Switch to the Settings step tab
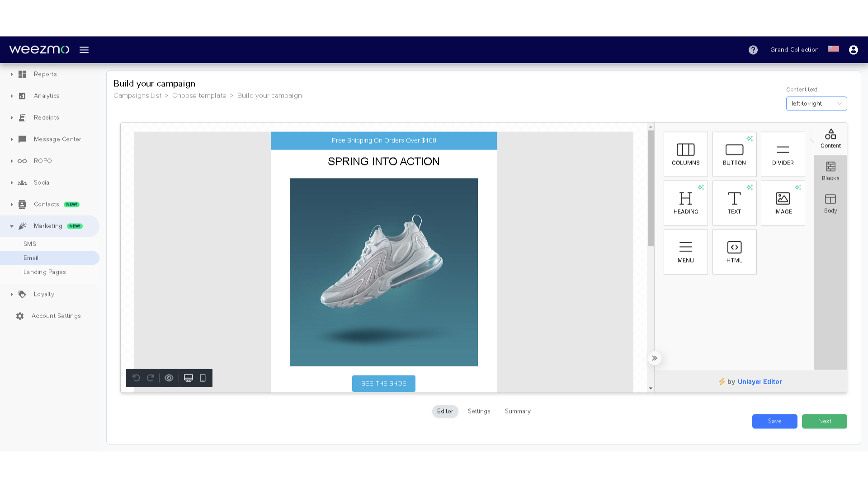 [479, 411]
